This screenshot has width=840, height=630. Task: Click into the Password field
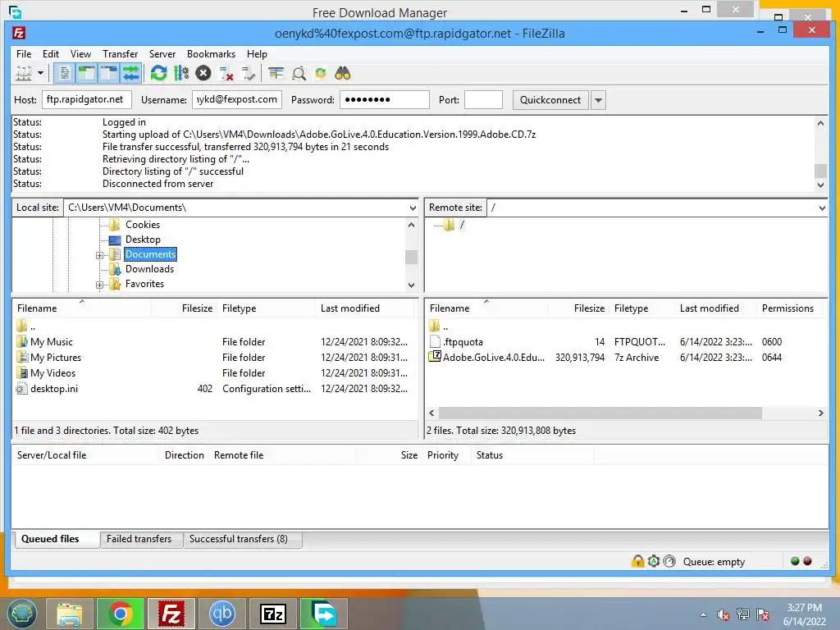coord(384,99)
